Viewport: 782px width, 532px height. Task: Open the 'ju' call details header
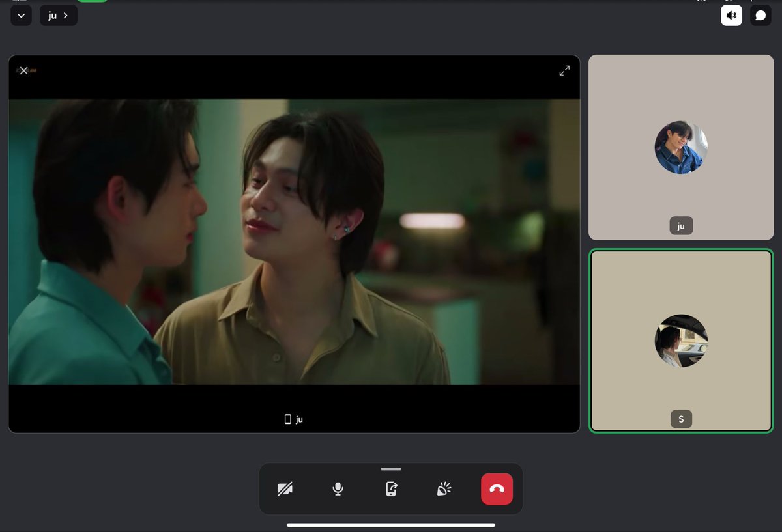59,16
